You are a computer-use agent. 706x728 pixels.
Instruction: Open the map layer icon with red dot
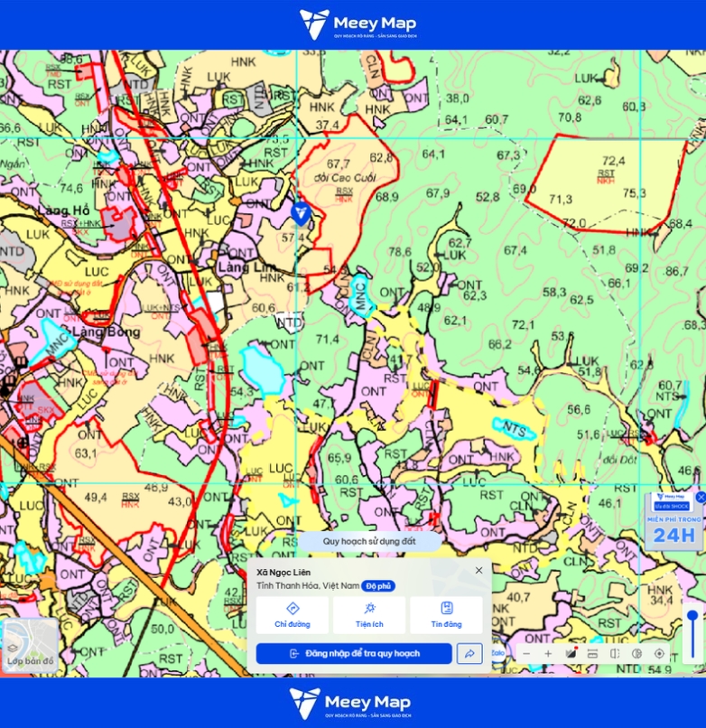[571, 653]
